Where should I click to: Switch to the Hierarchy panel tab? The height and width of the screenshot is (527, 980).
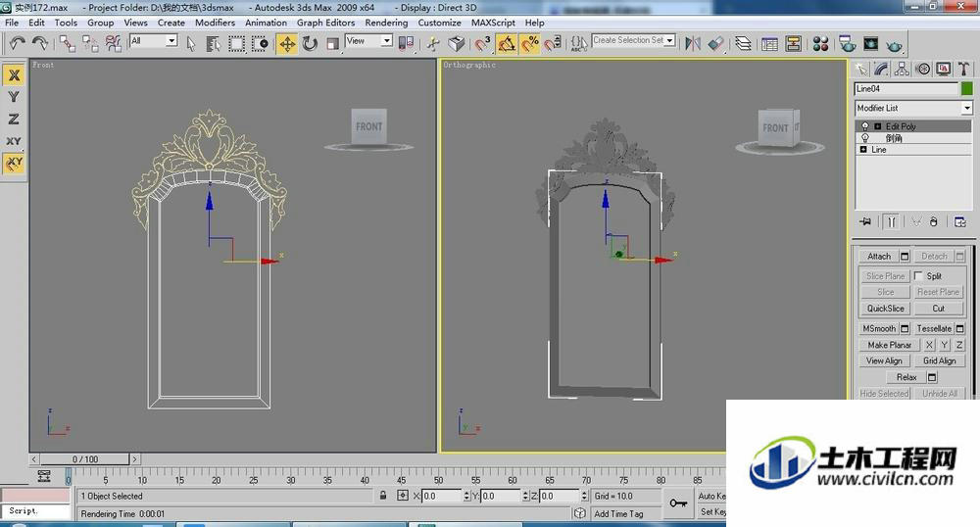tap(902, 69)
